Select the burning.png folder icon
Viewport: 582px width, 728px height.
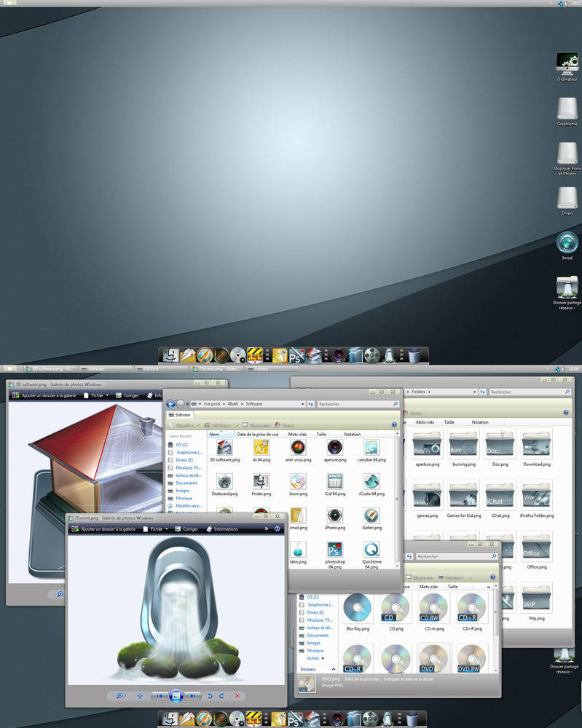[463, 444]
